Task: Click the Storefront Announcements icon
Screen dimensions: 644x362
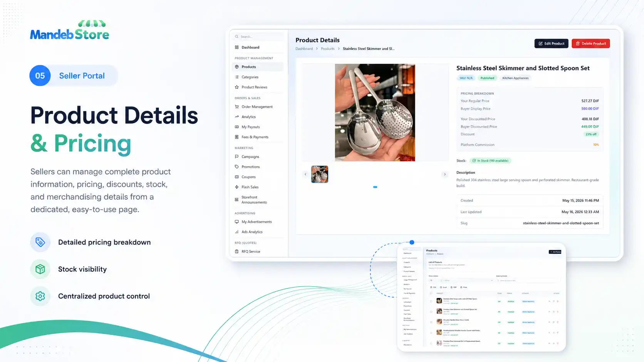Action: coord(236,200)
